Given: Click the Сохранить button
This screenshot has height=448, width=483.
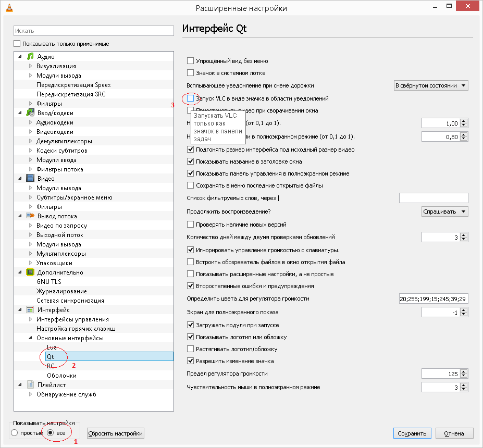Looking at the screenshot, I should click(x=412, y=433).
